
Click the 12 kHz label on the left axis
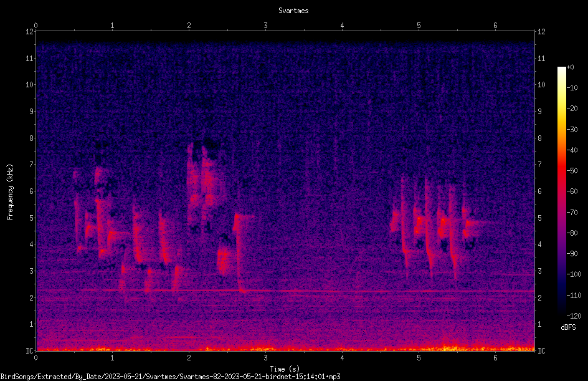tap(30, 32)
